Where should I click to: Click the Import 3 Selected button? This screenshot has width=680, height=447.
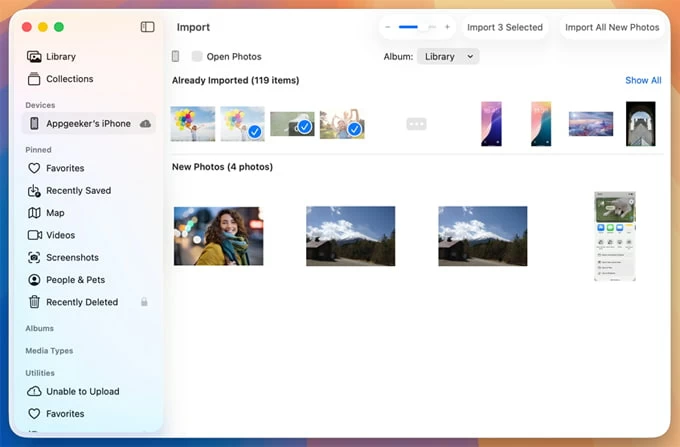coord(504,27)
